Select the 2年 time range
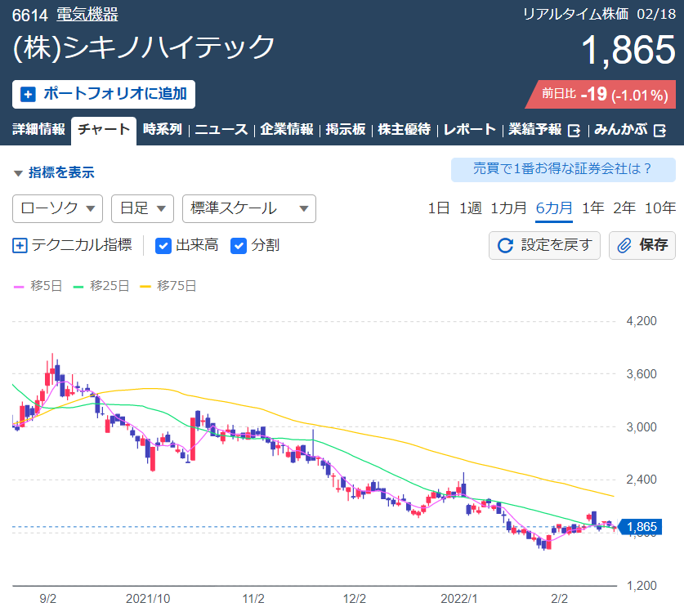Image resolution: width=684 pixels, height=616 pixels. coord(624,208)
